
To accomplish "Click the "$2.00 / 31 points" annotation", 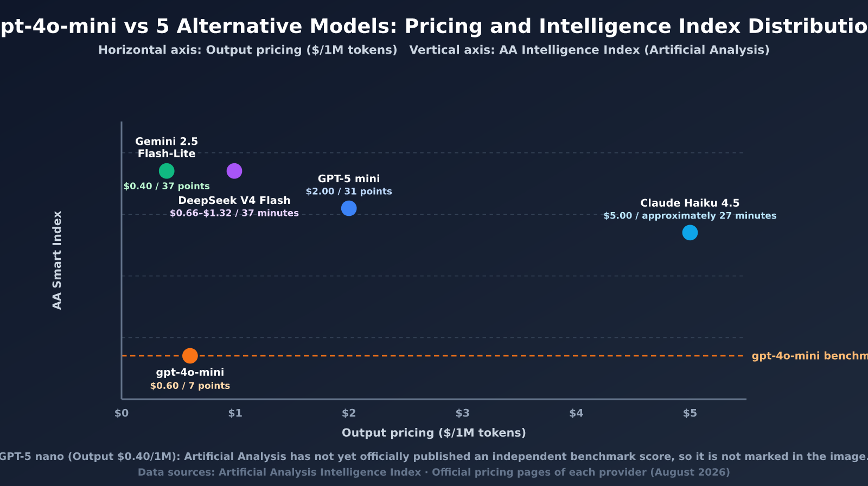I will click(349, 191).
